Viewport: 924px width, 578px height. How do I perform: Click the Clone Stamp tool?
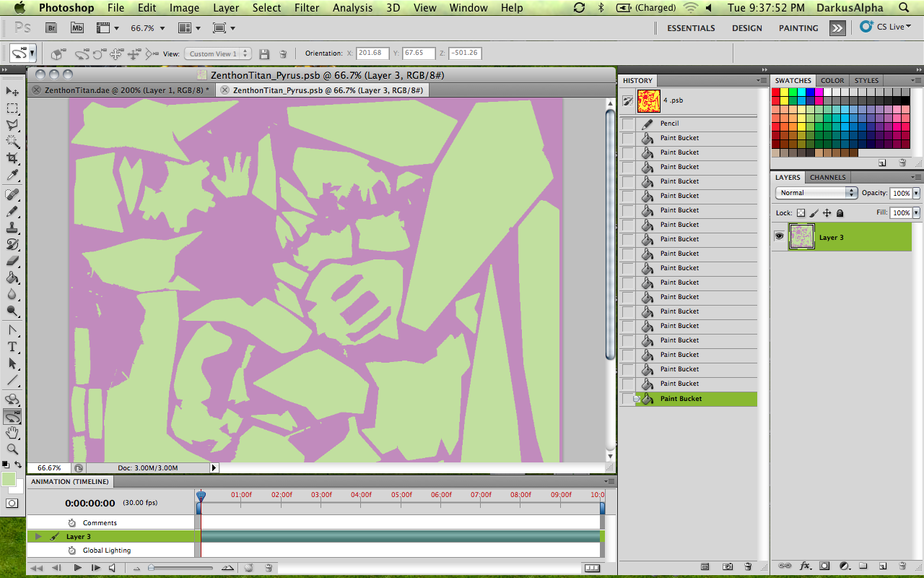(12, 228)
